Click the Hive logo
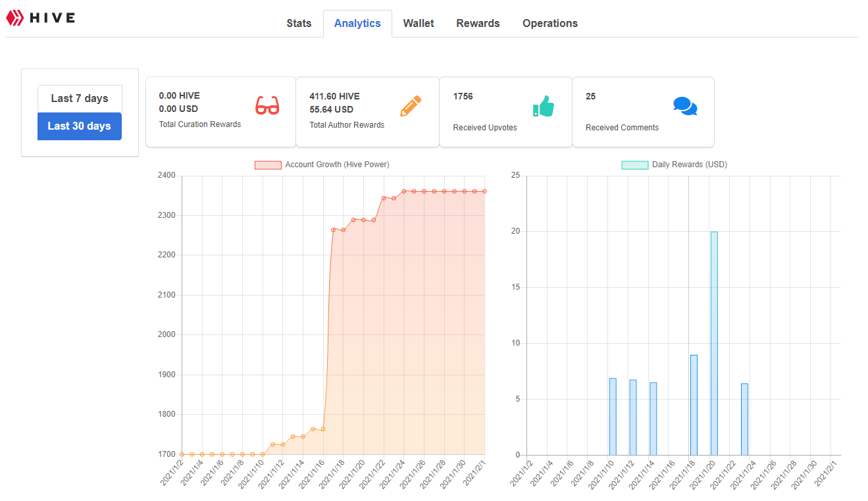This screenshot has height=501, width=868. click(x=40, y=18)
